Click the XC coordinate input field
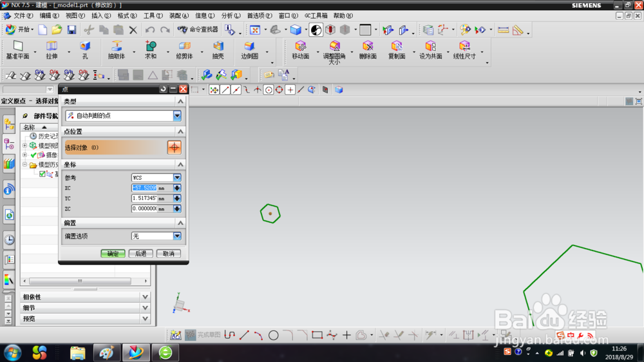Screen dimensions: 644x362 [144, 188]
